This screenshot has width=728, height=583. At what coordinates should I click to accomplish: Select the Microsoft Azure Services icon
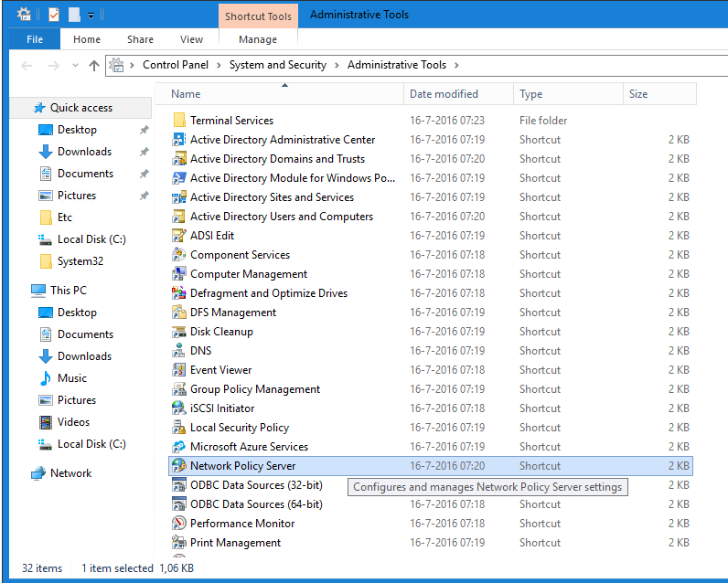pyautogui.click(x=179, y=447)
